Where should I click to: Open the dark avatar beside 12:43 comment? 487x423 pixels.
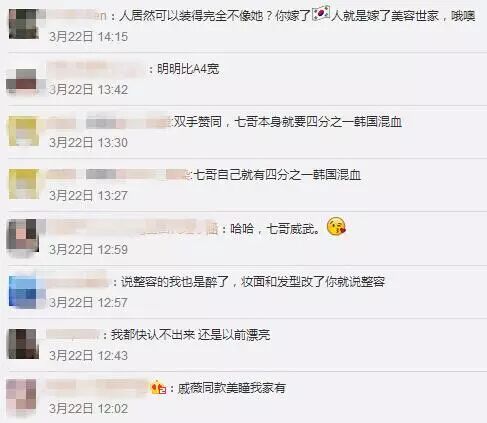point(23,344)
